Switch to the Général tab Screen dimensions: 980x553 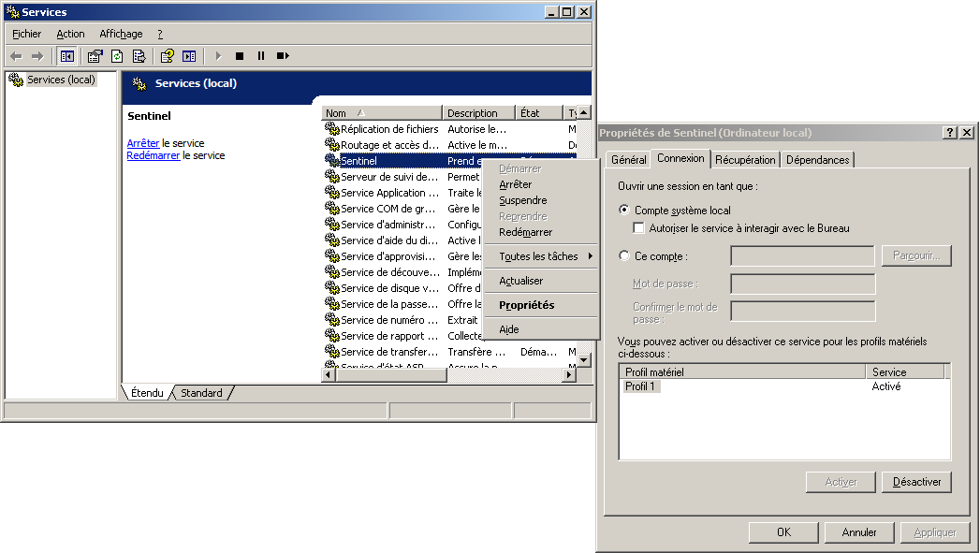click(629, 160)
